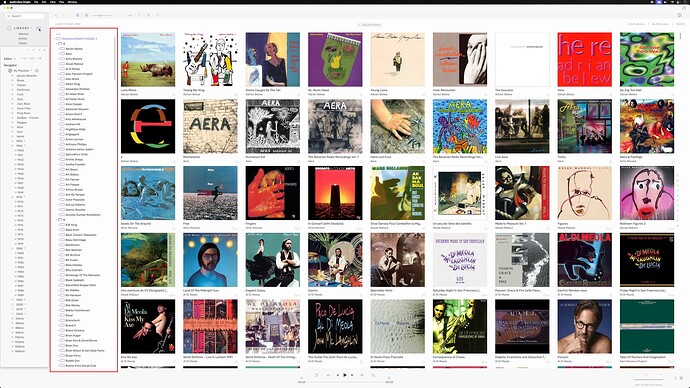Toggle repeat mode in player bar
Screen dimensions: 690x388
coord(316,375)
